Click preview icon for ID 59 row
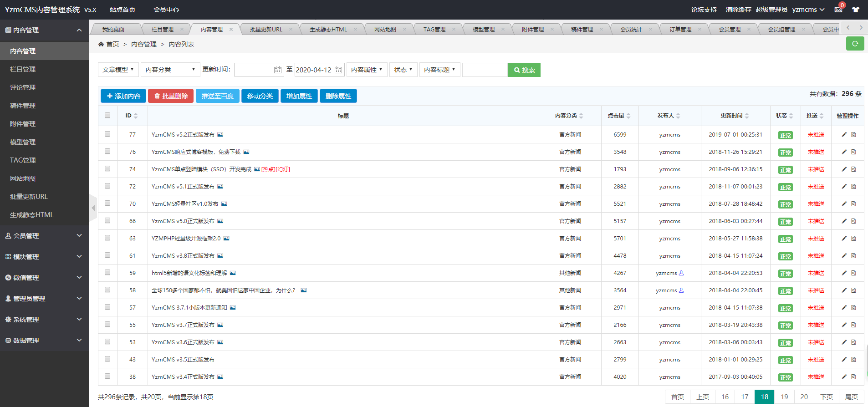868x407 pixels. pos(853,273)
